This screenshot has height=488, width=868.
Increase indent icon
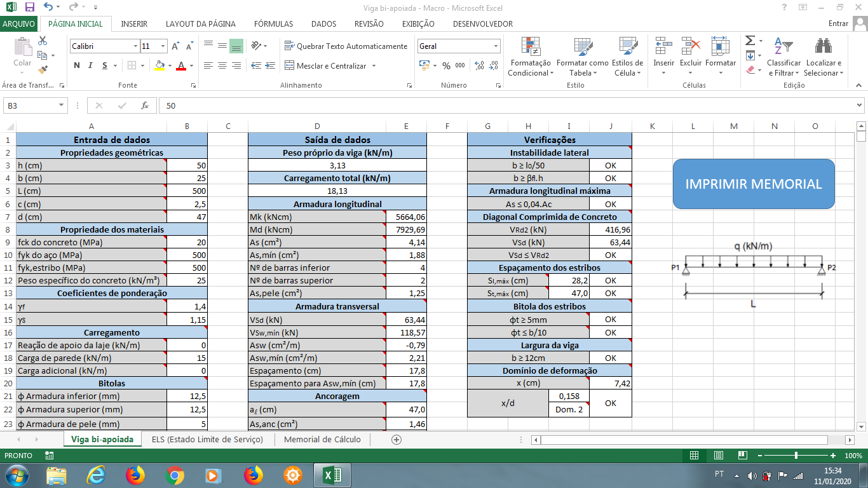coord(270,65)
